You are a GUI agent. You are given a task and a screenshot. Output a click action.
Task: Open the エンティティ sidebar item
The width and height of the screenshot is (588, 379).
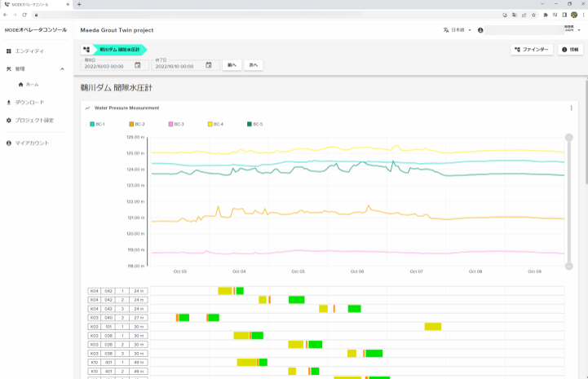[x=29, y=51]
